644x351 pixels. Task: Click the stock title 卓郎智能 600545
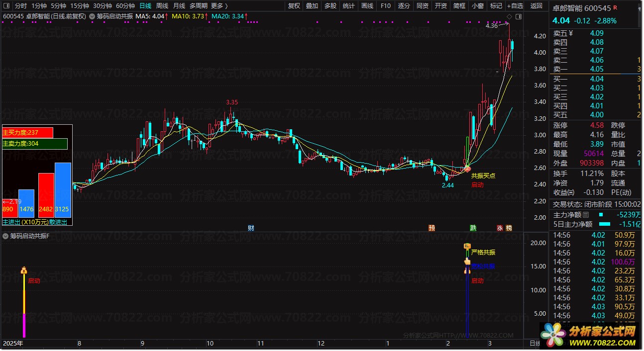coord(582,8)
